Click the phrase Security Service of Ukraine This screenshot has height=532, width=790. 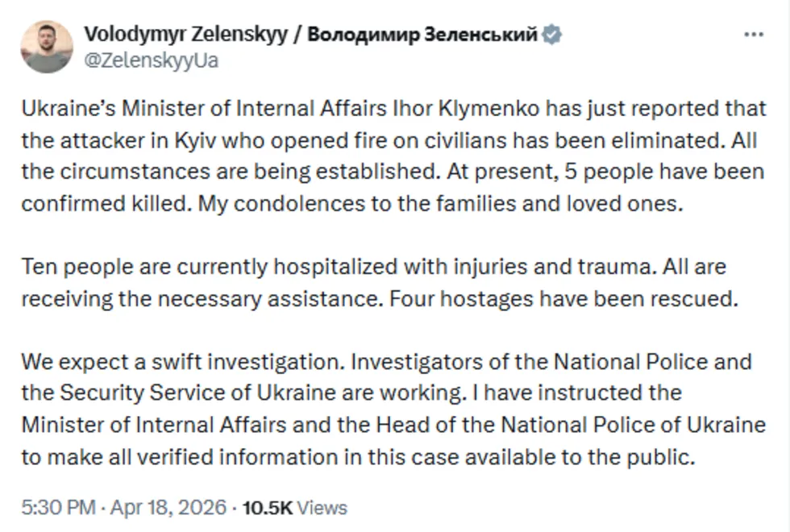click(x=198, y=393)
